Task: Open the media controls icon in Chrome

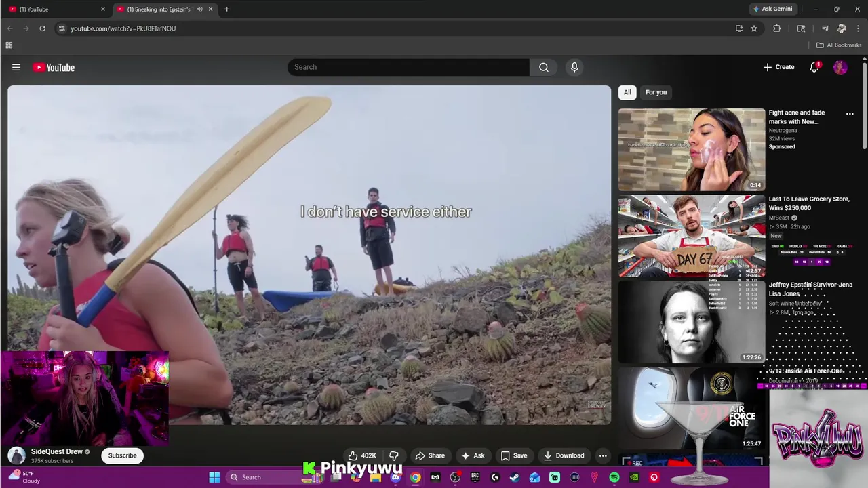Action: click(x=825, y=28)
